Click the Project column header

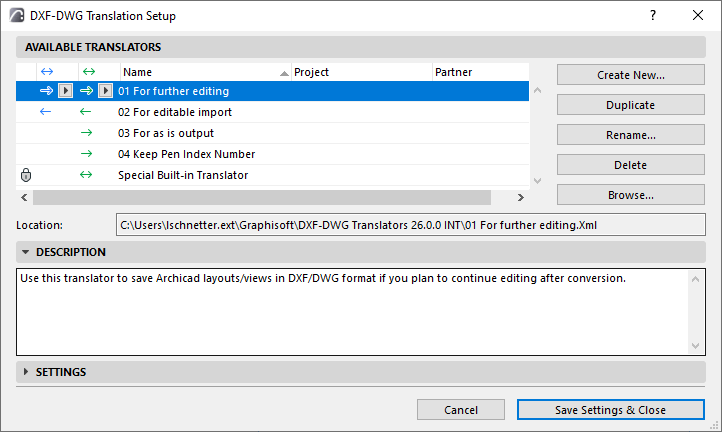pyautogui.click(x=360, y=72)
